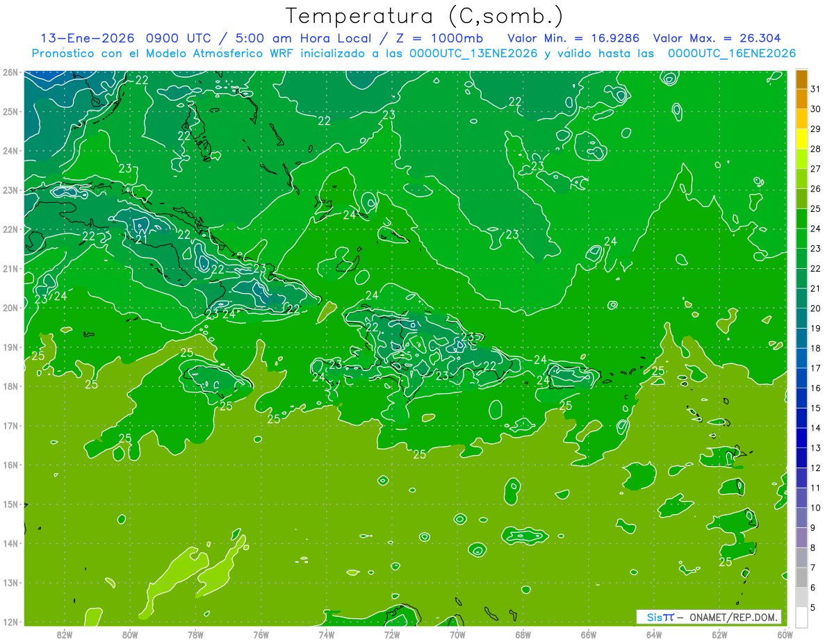Click the orange-brown colorbar segment above 31
This screenshot has width=834, height=644.
tap(801, 79)
